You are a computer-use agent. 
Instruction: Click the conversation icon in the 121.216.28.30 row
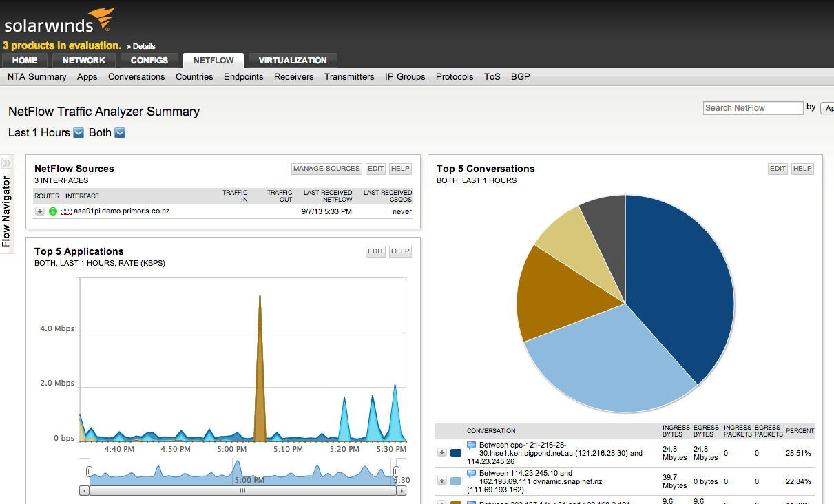(472, 445)
